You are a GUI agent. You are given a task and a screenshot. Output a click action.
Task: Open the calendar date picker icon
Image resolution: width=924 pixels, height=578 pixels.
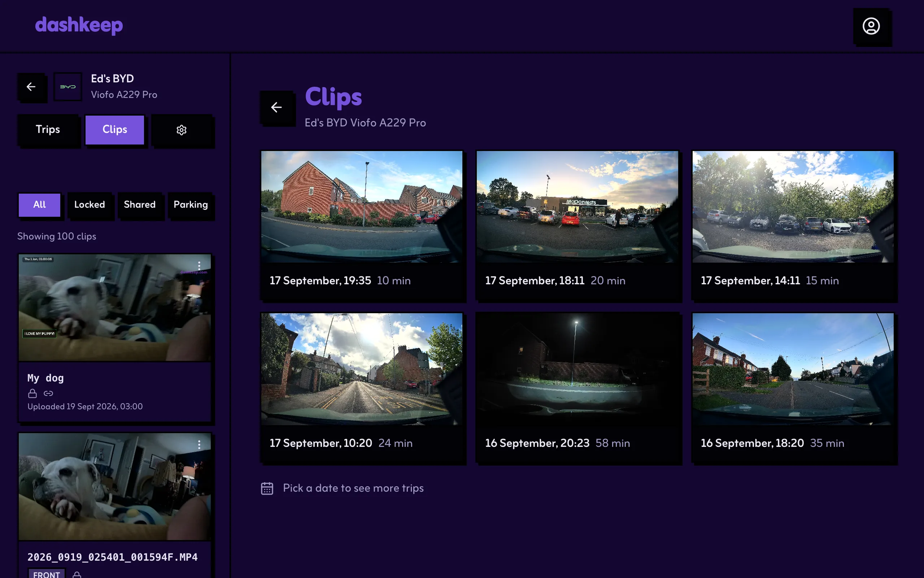267,488
